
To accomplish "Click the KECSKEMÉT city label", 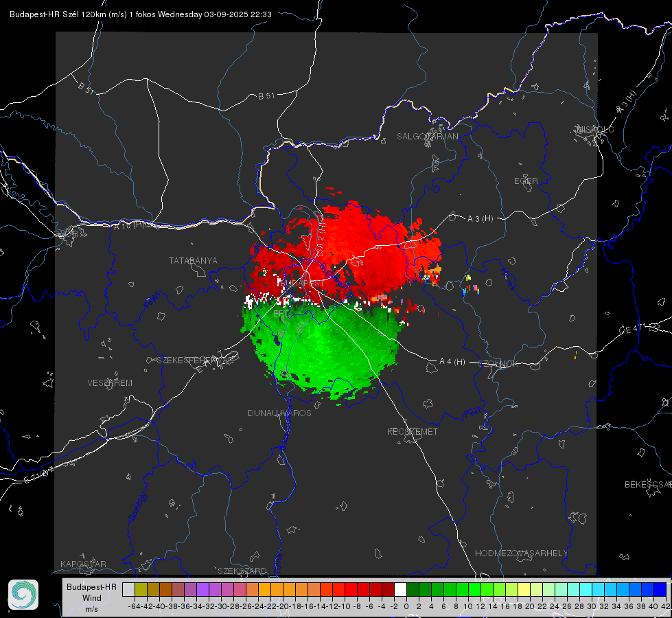I will 413,431.
